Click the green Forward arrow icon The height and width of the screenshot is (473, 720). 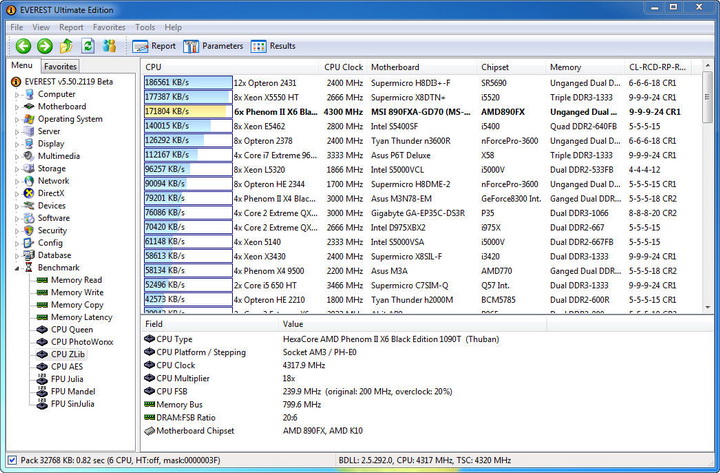(x=45, y=46)
